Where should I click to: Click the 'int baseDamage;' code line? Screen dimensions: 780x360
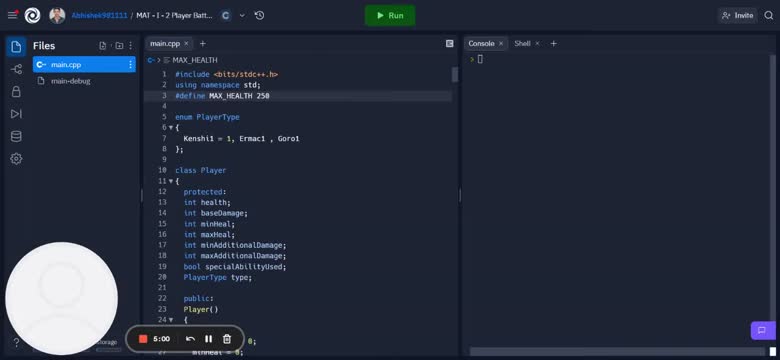click(x=215, y=213)
